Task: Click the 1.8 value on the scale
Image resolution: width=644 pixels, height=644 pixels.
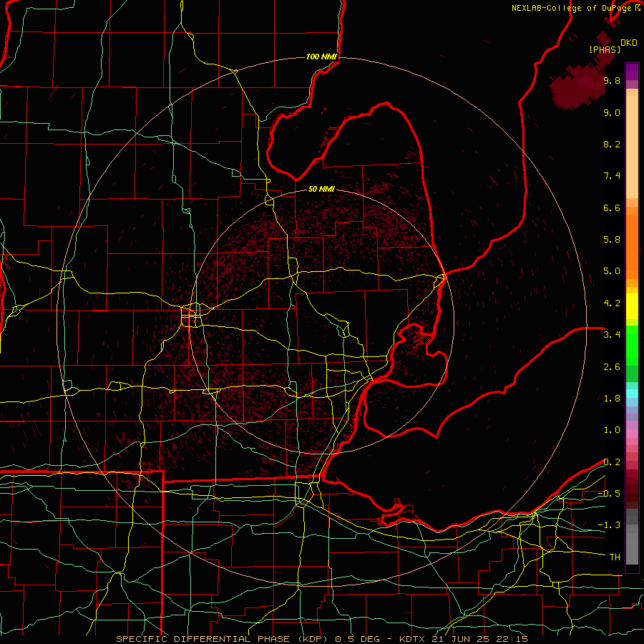Action: click(612, 399)
